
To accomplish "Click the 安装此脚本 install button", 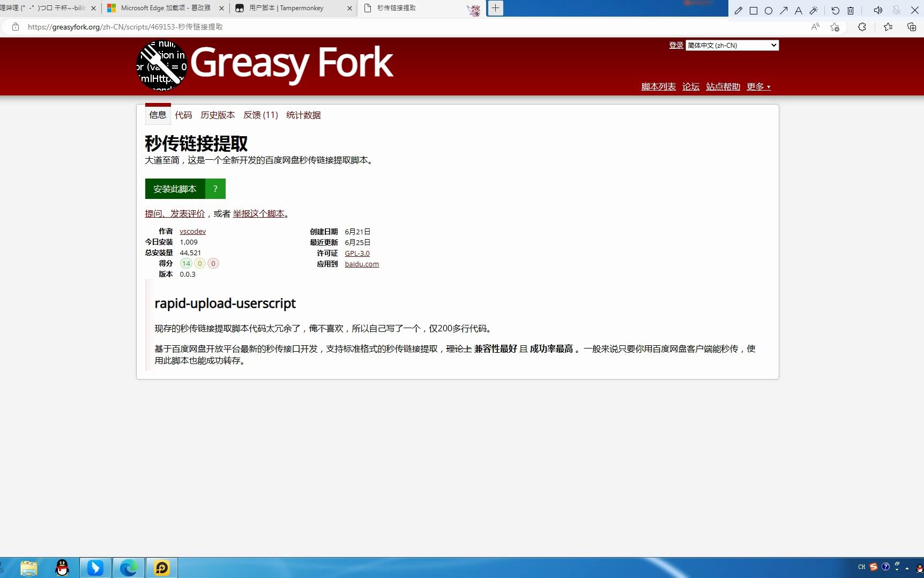I will (175, 189).
